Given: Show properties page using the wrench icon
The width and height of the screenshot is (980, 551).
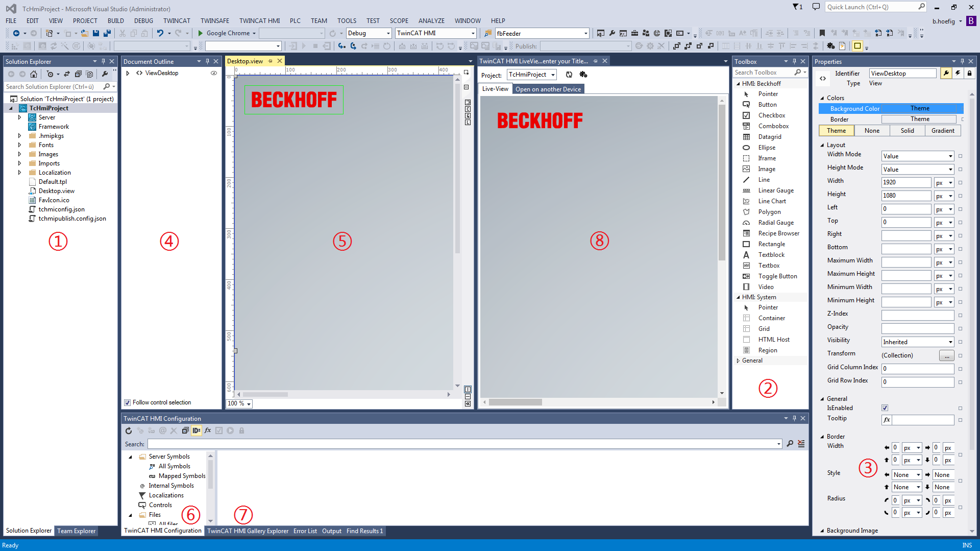Looking at the screenshot, I should tap(946, 73).
